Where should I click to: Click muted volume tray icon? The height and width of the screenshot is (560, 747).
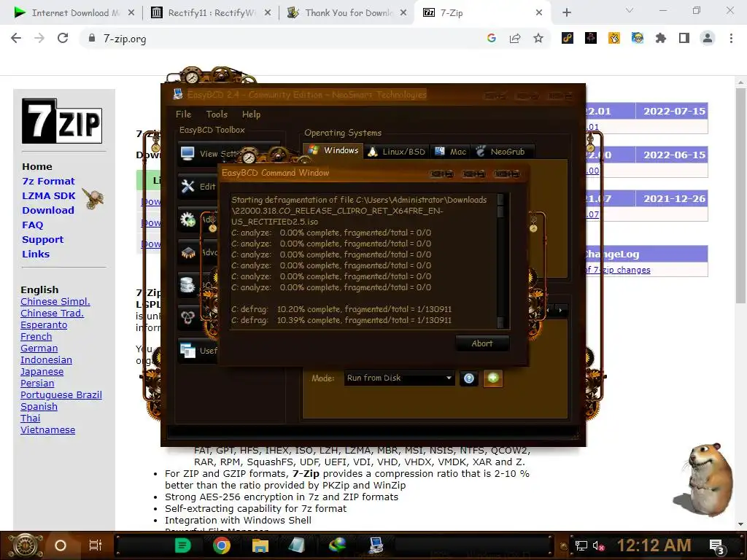pos(598,545)
